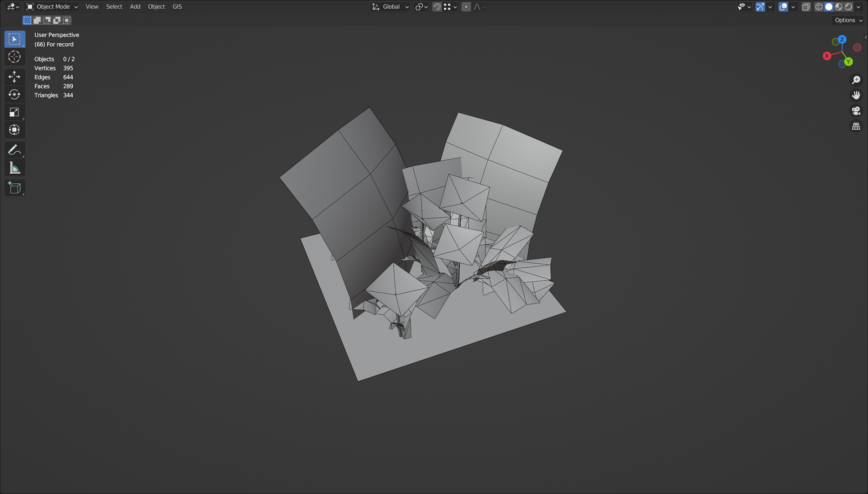Toggle snapping magnet on
Screen dimensions: 868x494
(x=437, y=7)
